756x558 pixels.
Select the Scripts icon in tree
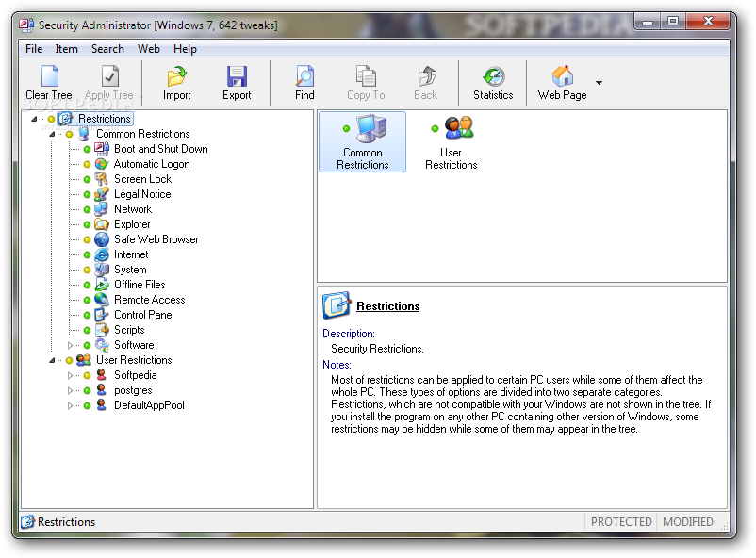pyautogui.click(x=102, y=330)
